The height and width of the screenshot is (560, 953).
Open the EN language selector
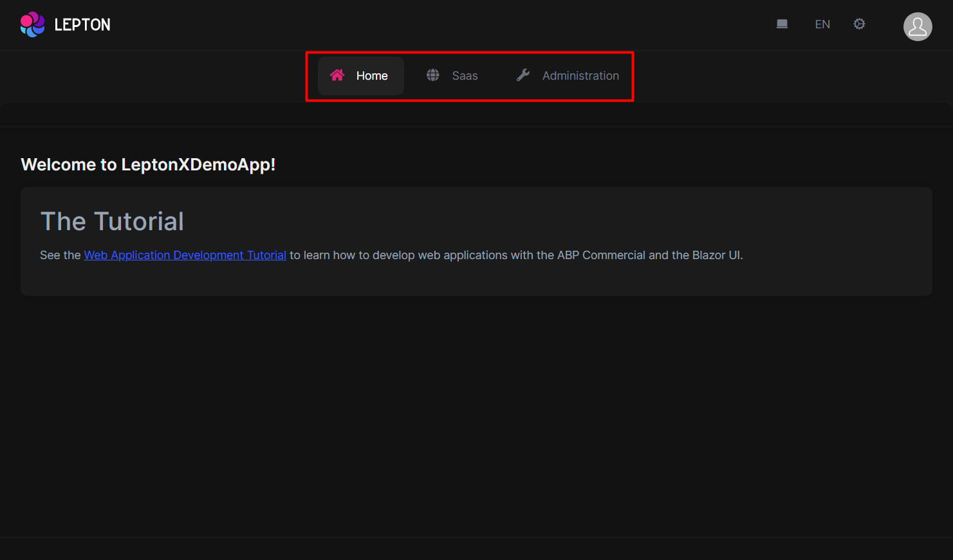coord(822,24)
